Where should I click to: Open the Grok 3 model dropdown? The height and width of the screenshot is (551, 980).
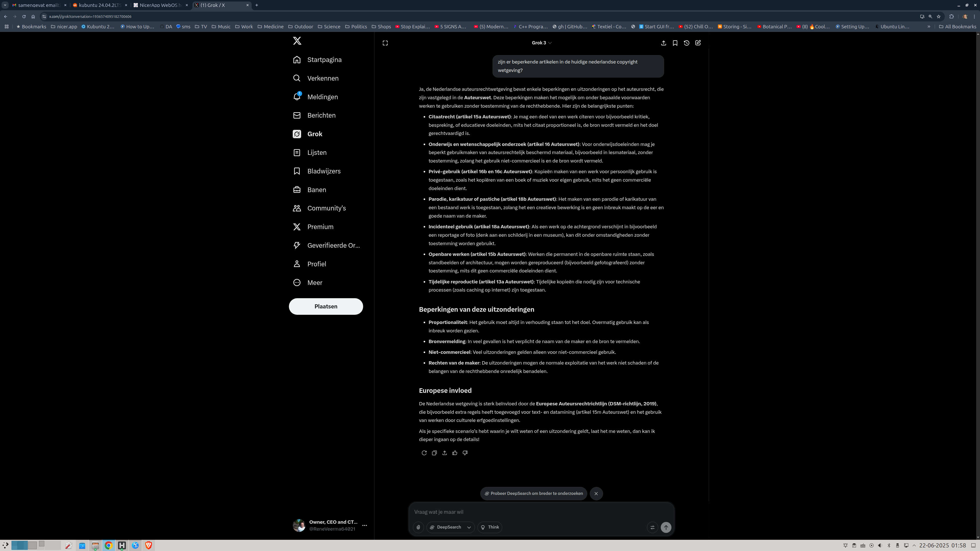coord(541,43)
